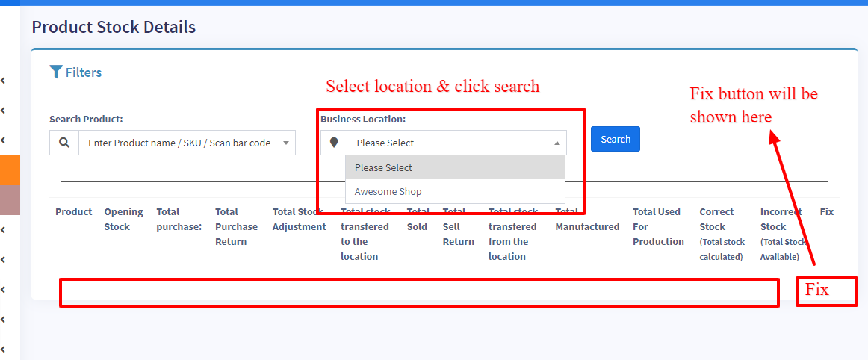The image size is (868, 360).
Task: Click the location pin icon
Action: [x=334, y=143]
